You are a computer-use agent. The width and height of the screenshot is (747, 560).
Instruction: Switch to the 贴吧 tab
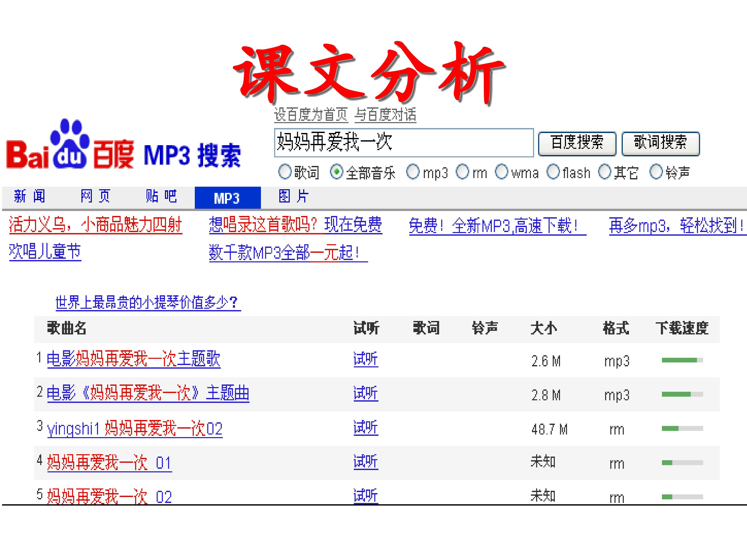pos(161,197)
